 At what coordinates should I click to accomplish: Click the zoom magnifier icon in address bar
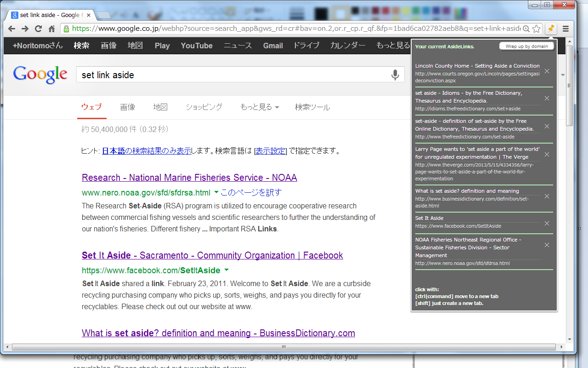(526, 29)
